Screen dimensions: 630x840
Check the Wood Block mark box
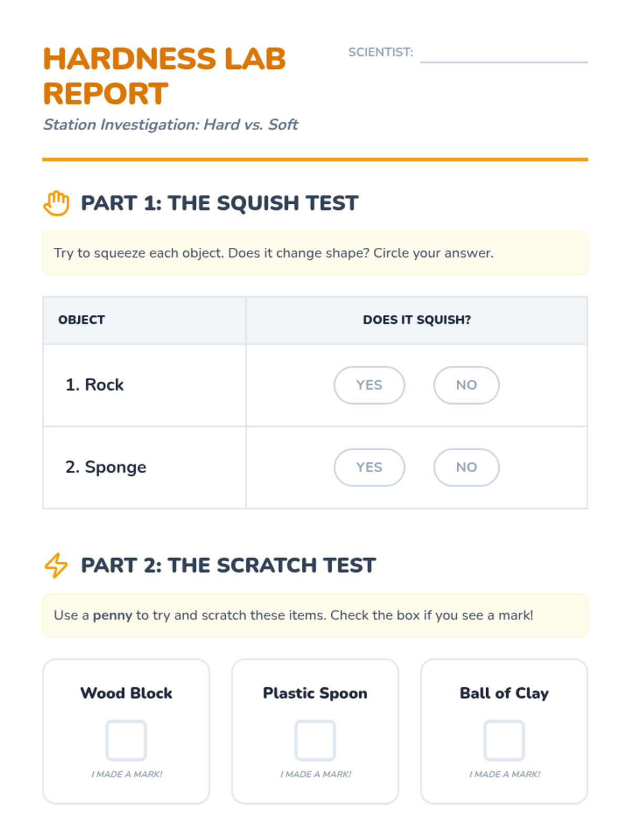click(126, 740)
